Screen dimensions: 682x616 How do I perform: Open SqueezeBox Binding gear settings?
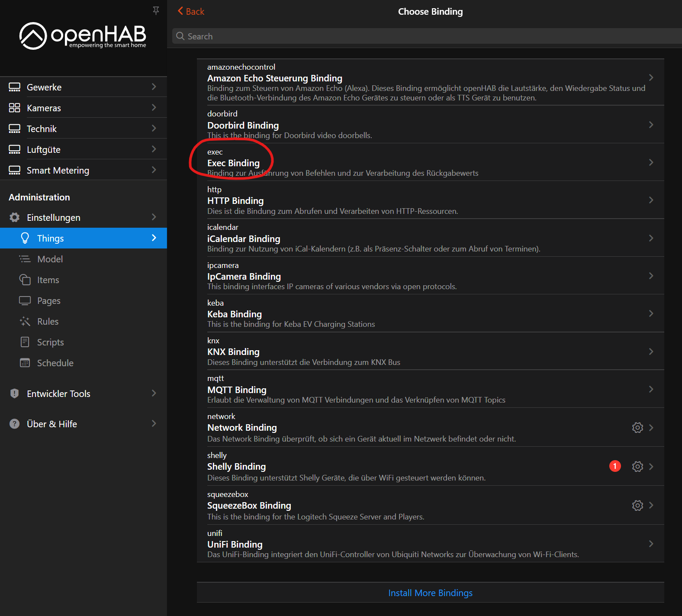tap(637, 506)
